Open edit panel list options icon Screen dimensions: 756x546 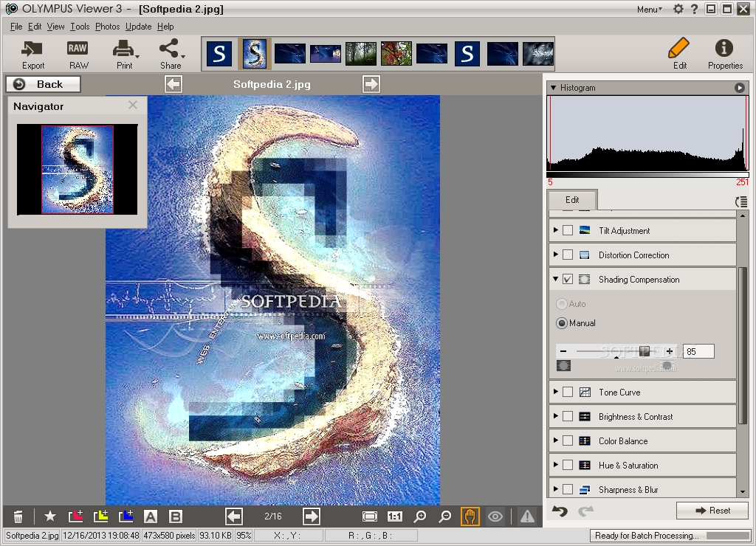tap(741, 201)
